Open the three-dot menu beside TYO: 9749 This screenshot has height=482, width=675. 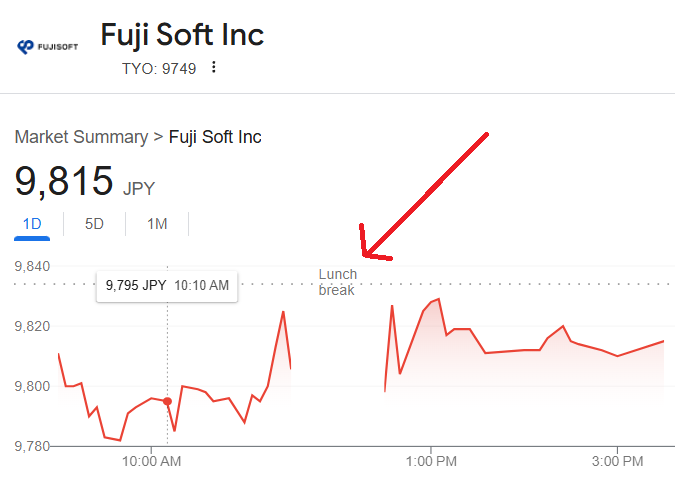click(x=214, y=67)
